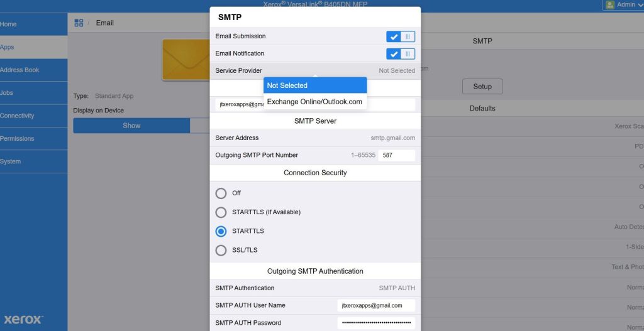Image resolution: width=644 pixels, height=331 pixels.
Task: Toggle the Email Submission switch
Action: (x=401, y=36)
